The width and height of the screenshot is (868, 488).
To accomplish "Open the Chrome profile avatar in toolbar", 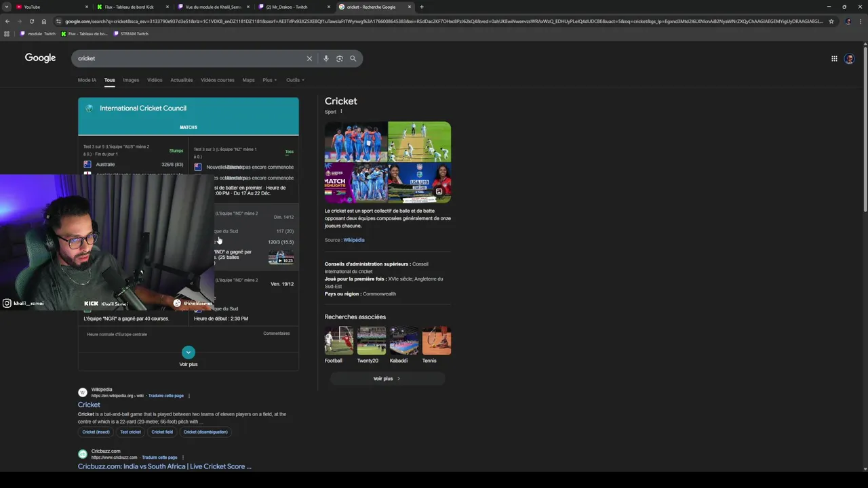I will (848, 21).
